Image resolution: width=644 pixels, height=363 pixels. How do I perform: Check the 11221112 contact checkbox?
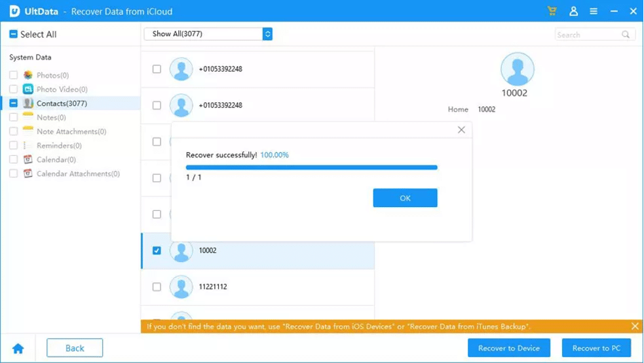tap(157, 287)
